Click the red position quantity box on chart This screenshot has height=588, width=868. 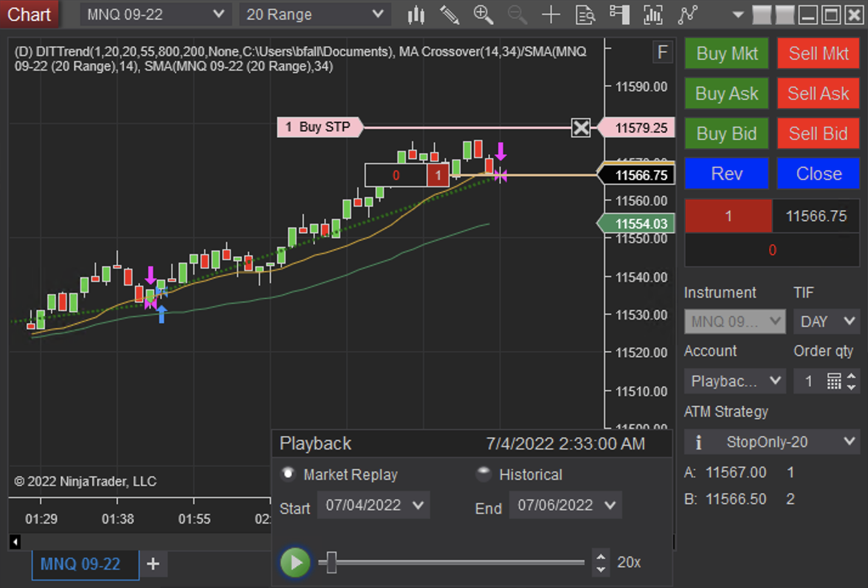(x=438, y=176)
